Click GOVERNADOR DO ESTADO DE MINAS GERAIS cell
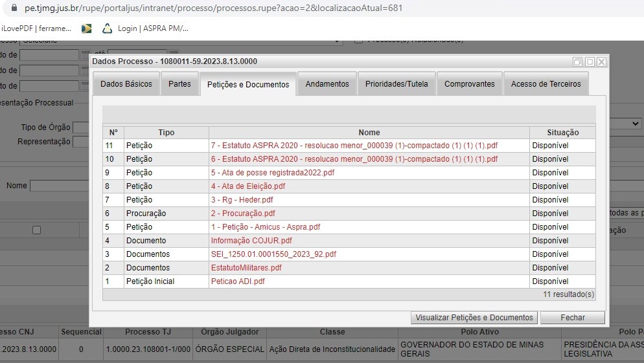Viewport: 644px width, 363px height. click(479, 349)
